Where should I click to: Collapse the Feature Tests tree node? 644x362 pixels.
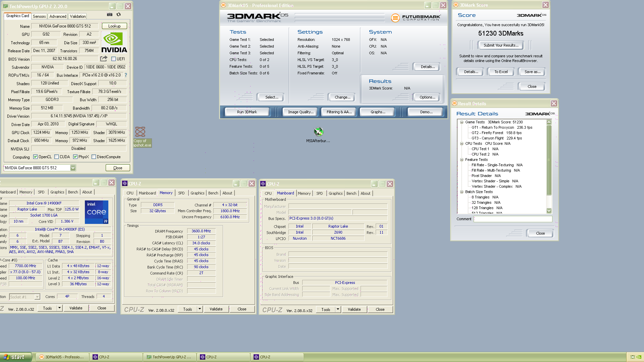(x=462, y=160)
